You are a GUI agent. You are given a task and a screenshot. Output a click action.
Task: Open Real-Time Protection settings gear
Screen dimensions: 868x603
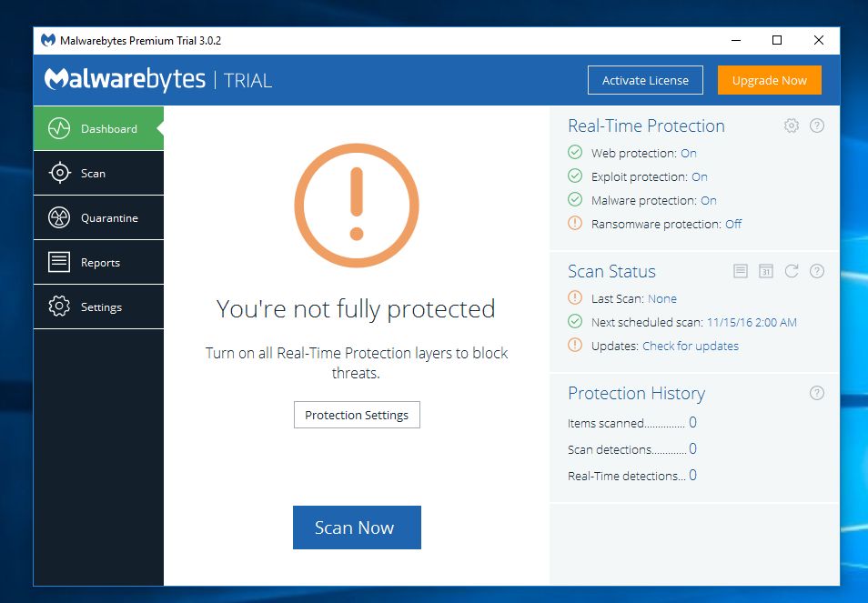(792, 126)
